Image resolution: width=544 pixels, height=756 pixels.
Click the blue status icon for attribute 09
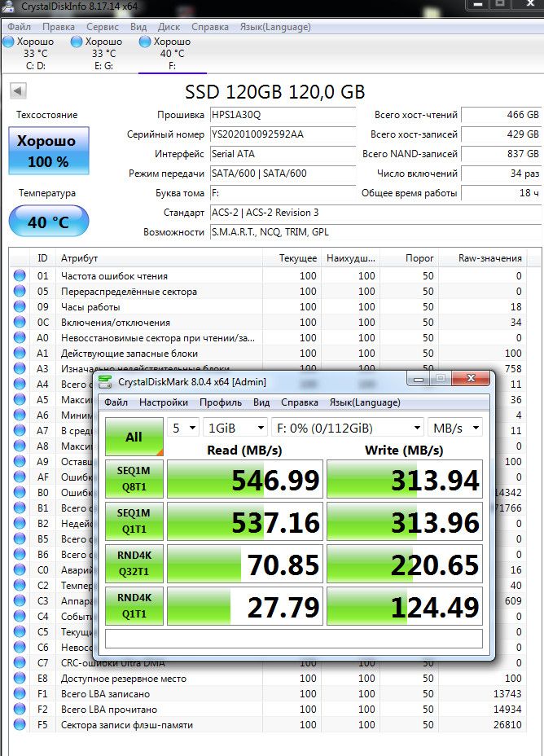tap(20, 306)
